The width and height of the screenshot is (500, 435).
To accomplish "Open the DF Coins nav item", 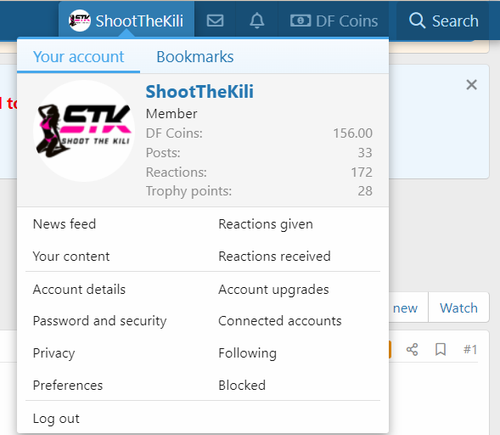I will (x=334, y=21).
